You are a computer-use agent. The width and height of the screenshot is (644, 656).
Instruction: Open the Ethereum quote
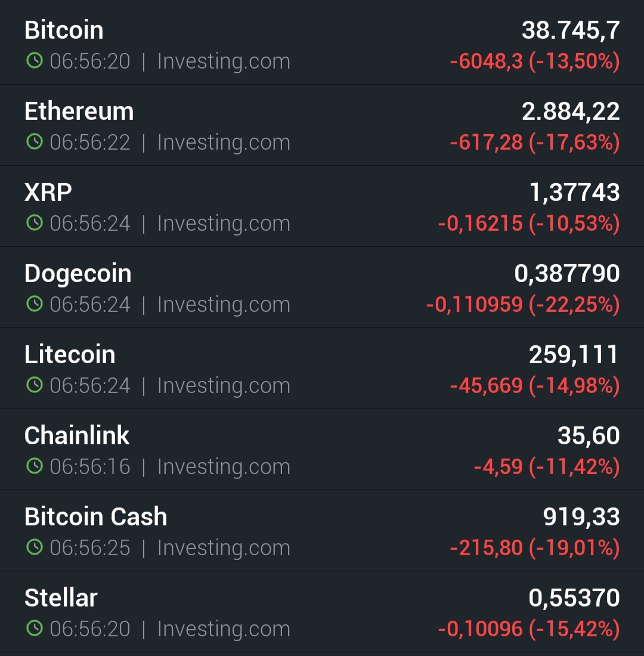(x=322, y=125)
